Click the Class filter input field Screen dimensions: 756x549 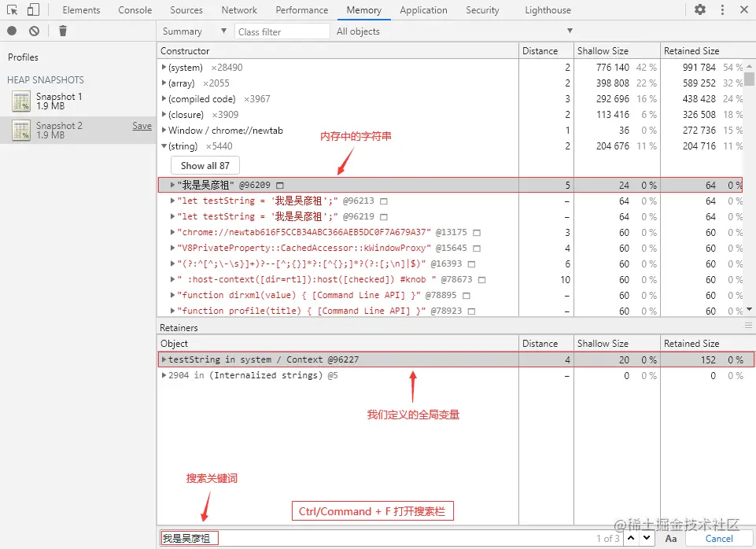(x=282, y=31)
